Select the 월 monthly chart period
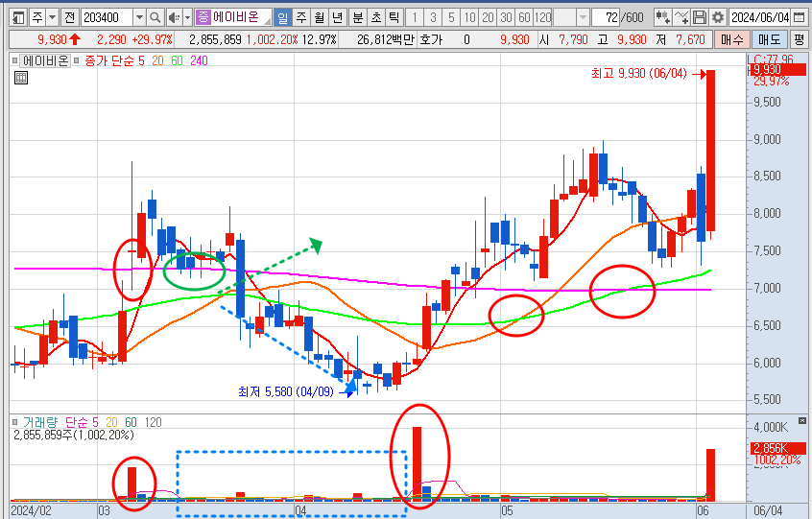The width and height of the screenshot is (812, 519). point(319,17)
